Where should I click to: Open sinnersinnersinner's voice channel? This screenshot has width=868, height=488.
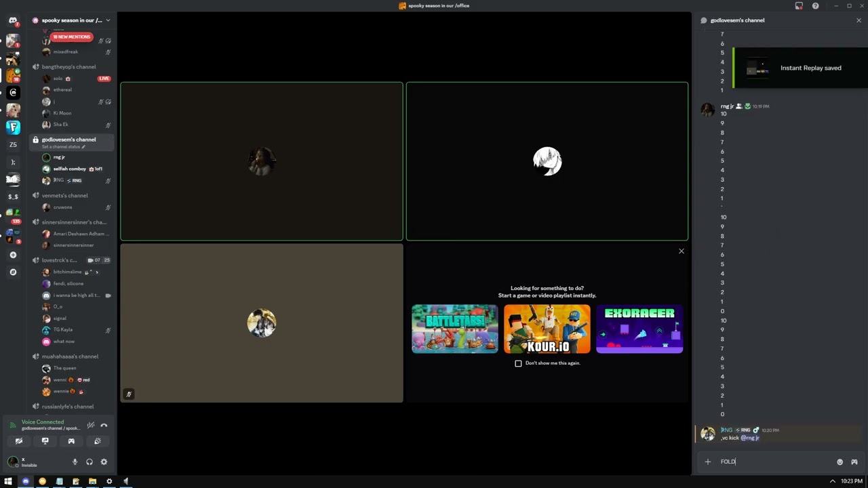(74, 222)
